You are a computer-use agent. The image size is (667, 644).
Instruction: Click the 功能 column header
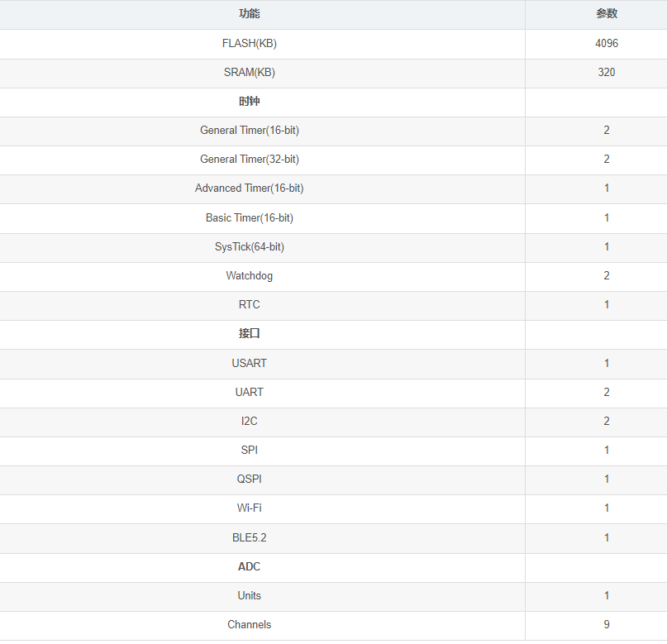point(250,14)
